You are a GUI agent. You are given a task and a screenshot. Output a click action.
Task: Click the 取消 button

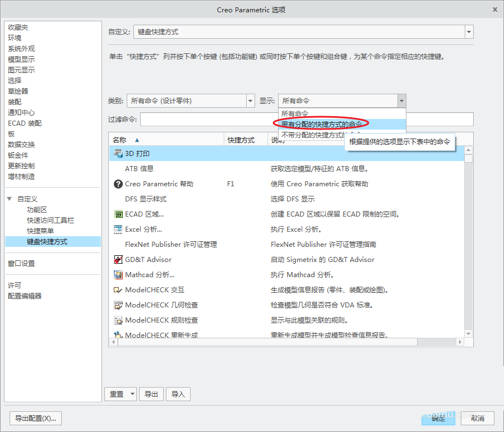pos(478,418)
